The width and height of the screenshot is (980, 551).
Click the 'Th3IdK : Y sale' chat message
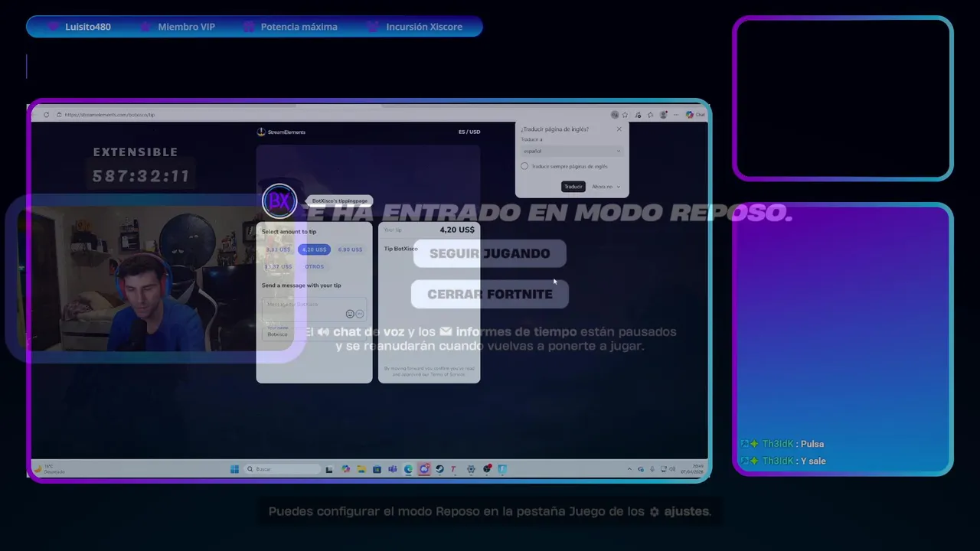(x=782, y=461)
